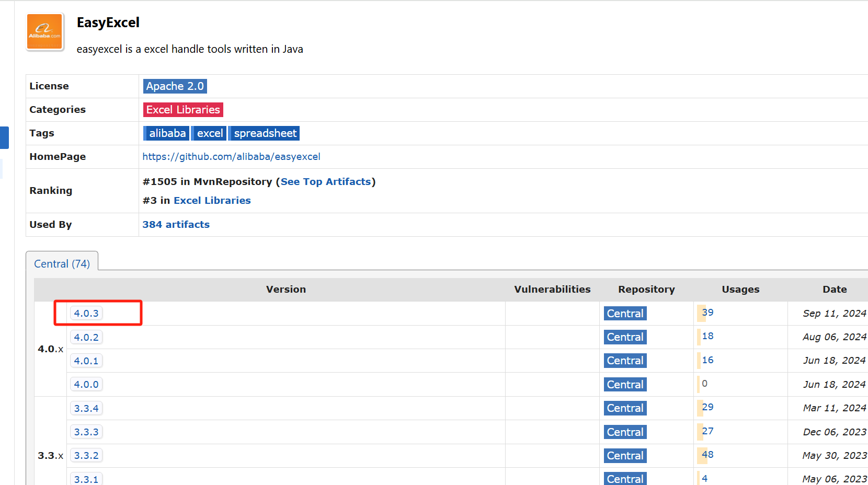Follow the See Top Artifacts link
This screenshot has height=485, width=868.
coord(326,182)
